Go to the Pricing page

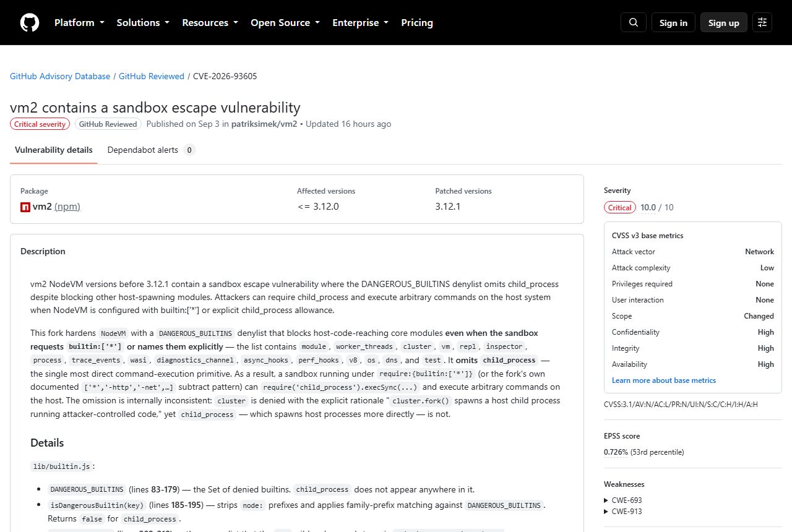(x=417, y=22)
